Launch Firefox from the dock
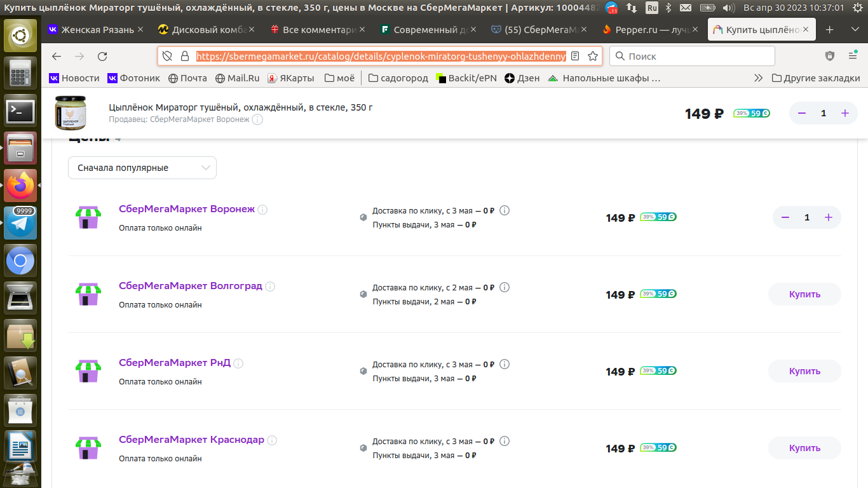The image size is (868, 488). (x=21, y=186)
